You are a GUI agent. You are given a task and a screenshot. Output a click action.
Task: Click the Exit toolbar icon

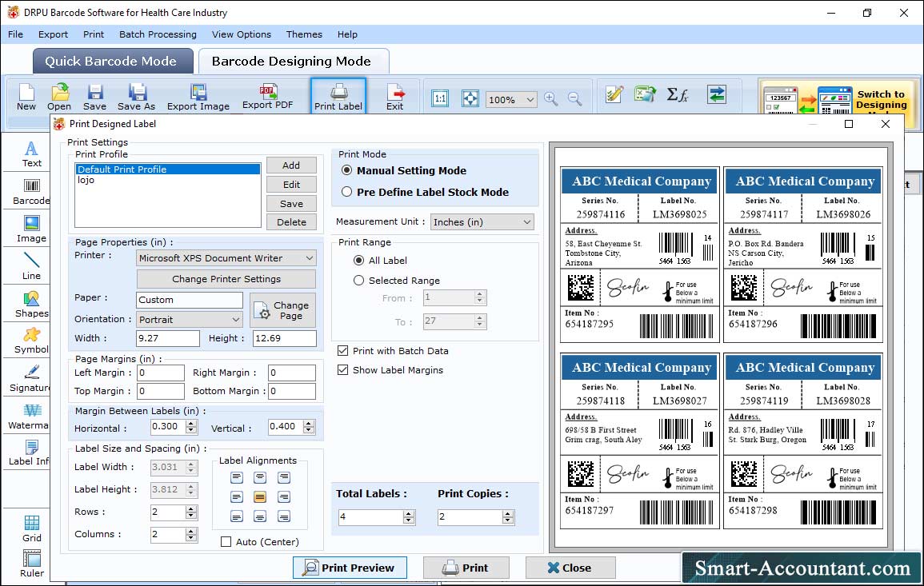[395, 97]
